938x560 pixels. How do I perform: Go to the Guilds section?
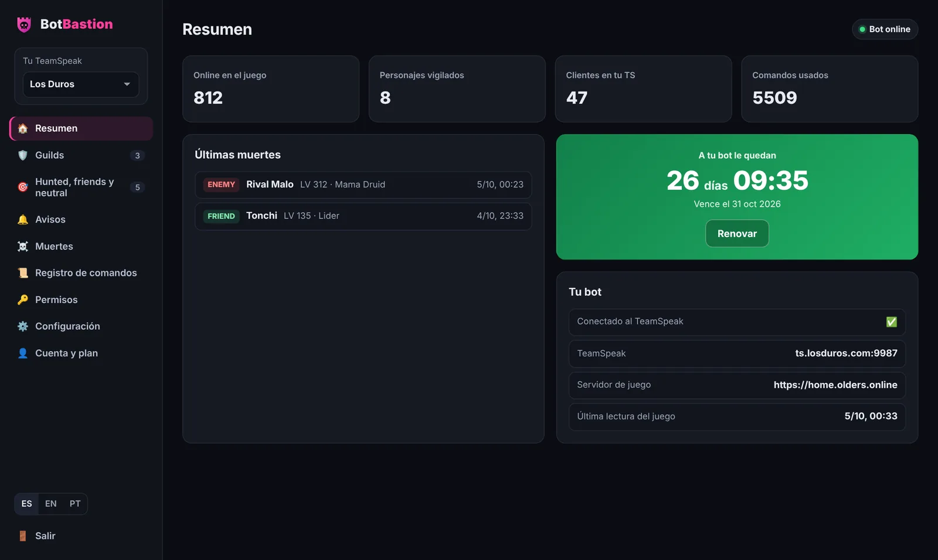point(81,155)
